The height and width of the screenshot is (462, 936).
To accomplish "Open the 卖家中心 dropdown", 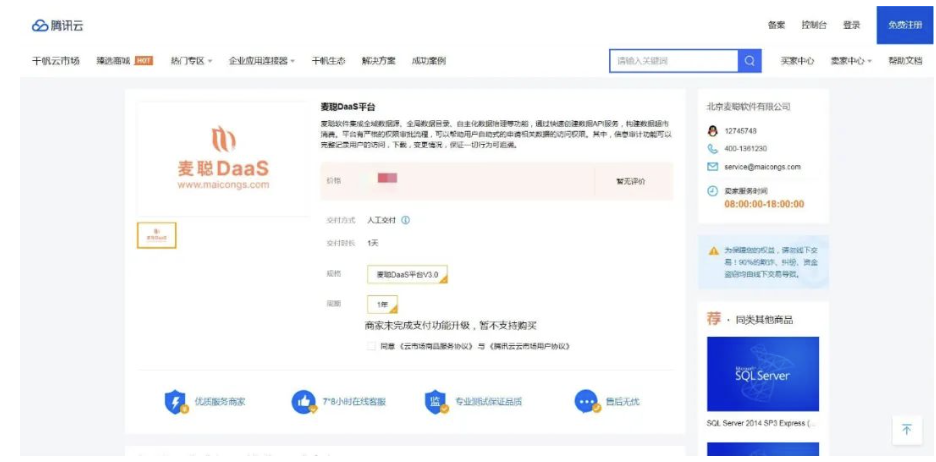I will [851, 61].
